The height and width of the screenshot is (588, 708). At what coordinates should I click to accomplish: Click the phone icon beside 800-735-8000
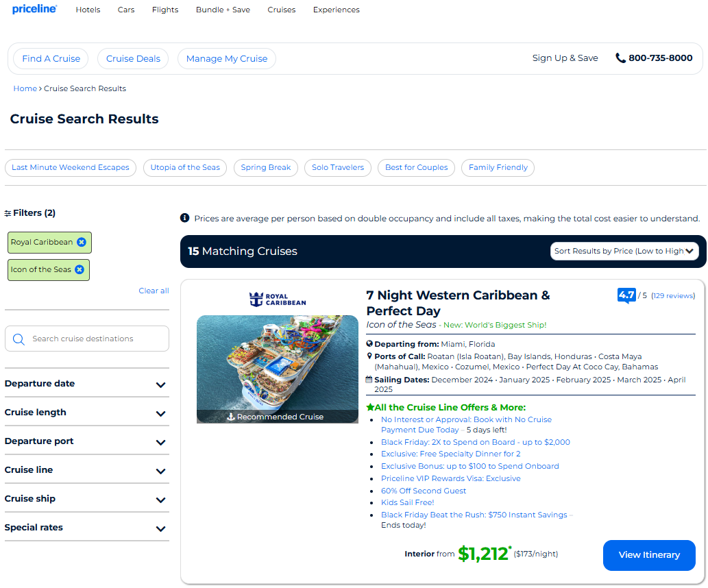620,58
